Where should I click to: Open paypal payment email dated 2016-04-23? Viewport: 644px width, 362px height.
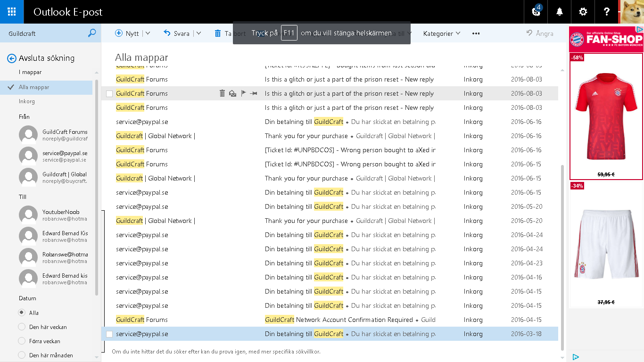[330, 263]
